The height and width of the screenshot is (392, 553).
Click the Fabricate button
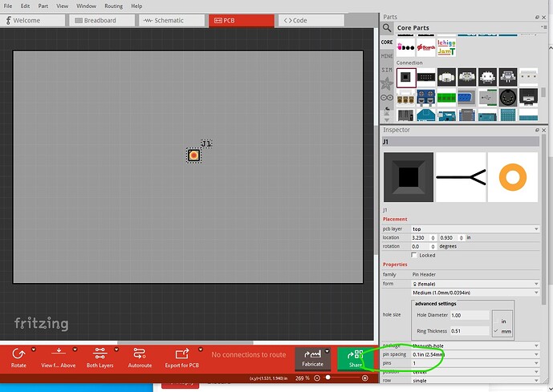(312, 358)
